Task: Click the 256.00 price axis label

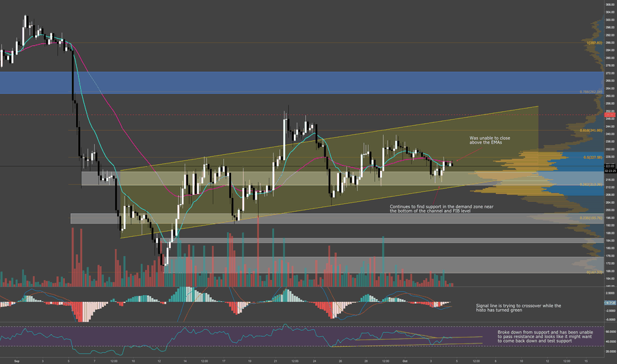Action: click(610, 103)
